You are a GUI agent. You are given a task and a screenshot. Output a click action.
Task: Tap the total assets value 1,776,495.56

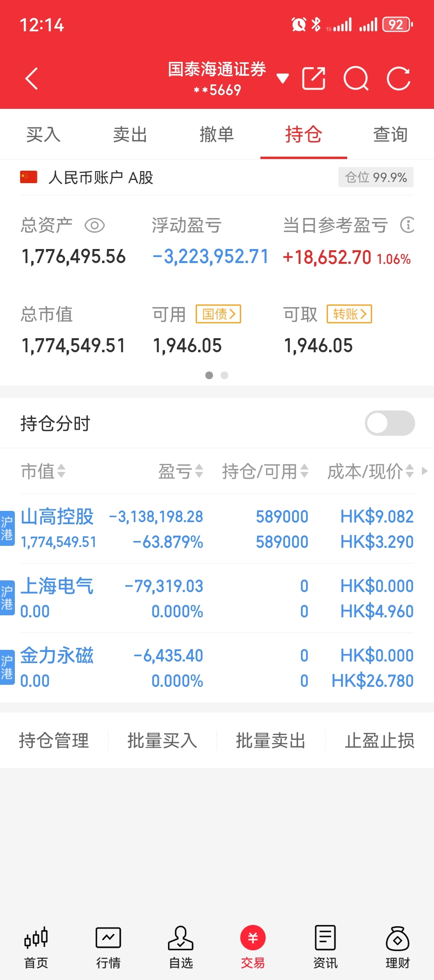coord(74,256)
